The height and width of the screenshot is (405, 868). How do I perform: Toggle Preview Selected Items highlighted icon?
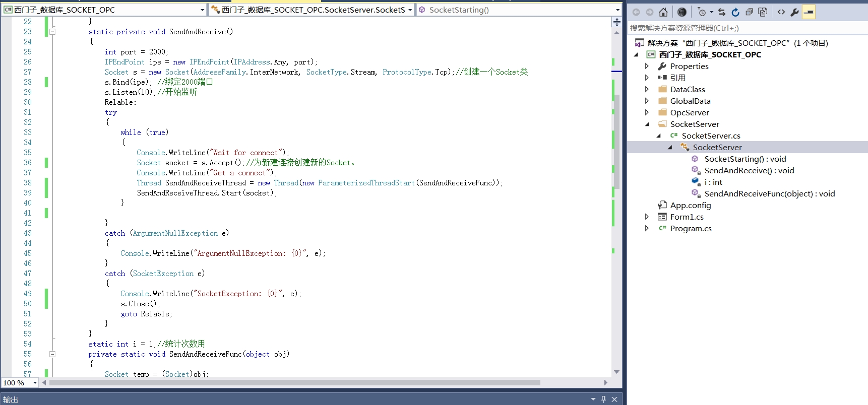[x=809, y=12]
